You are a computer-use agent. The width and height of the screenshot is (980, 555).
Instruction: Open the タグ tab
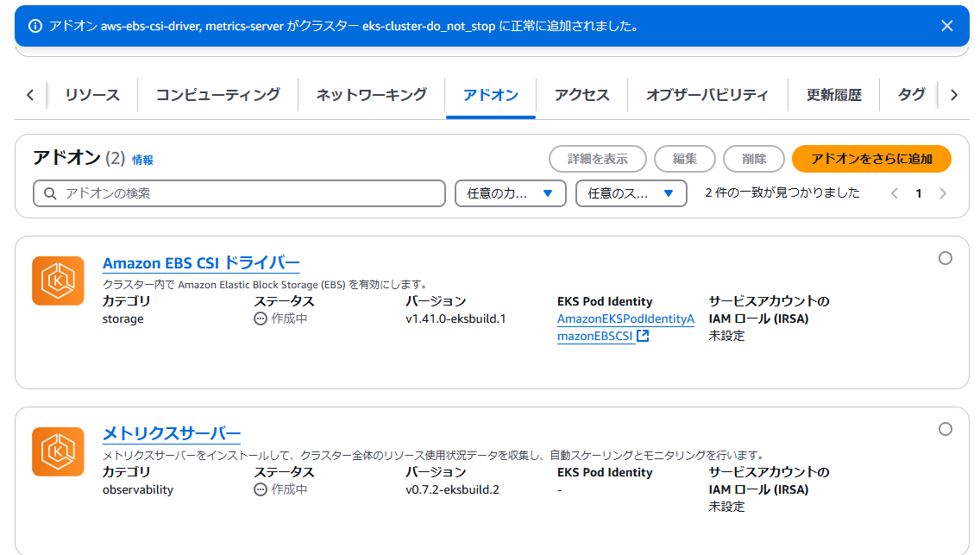tap(911, 95)
